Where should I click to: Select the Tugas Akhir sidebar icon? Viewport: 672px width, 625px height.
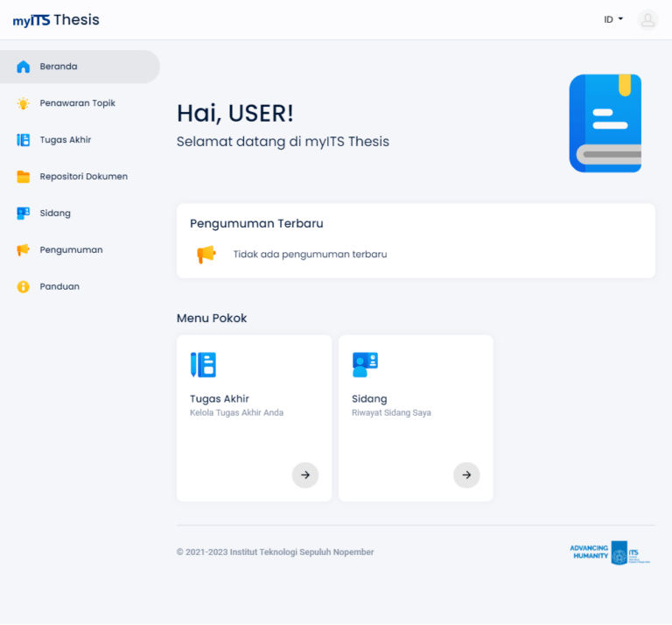point(24,140)
